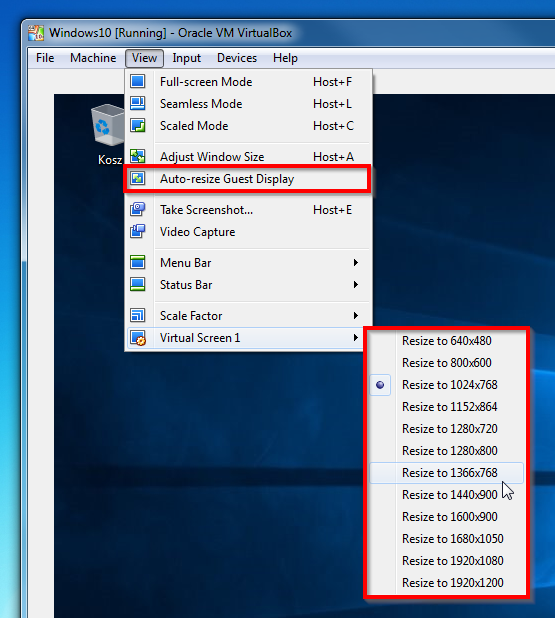Choose Resize to 1440x900
Screen dimensions: 555x618
point(447,495)
